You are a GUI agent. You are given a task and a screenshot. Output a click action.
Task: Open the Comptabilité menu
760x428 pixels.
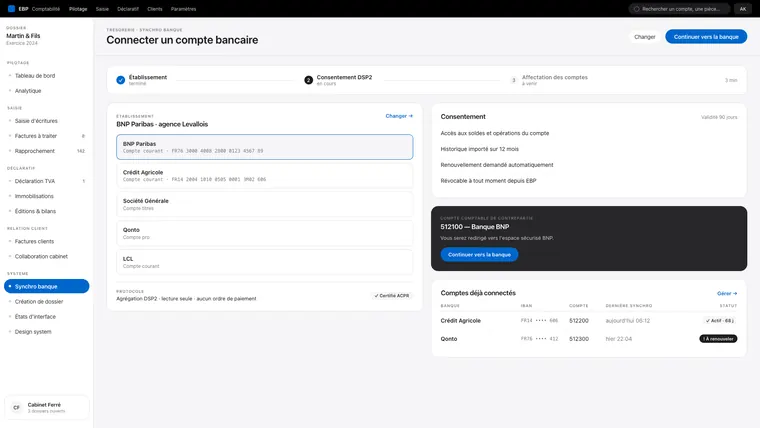(46, 9)
